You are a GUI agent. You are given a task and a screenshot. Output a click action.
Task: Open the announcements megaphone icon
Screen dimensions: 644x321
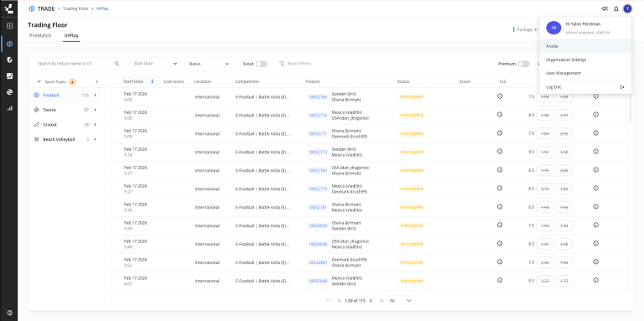click(604, 8)
